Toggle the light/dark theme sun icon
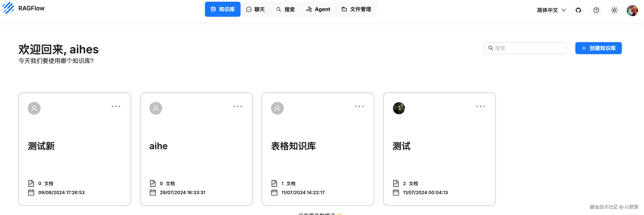Screen dimensions: 644x215 coord(614,10)
